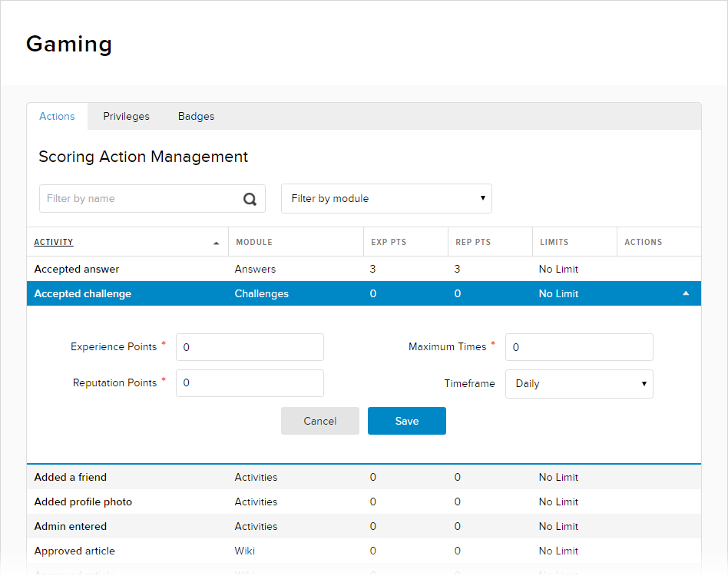This screenshot has height=576, width=728.
Task: Open the Added profile photo row
Action: 83,502
